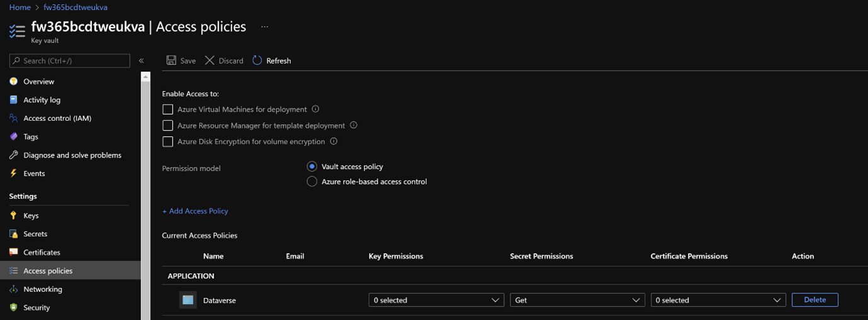Open Access control (IAM) menu item
Viewport: 868px width, 320px height.
(x=57, y=118)
